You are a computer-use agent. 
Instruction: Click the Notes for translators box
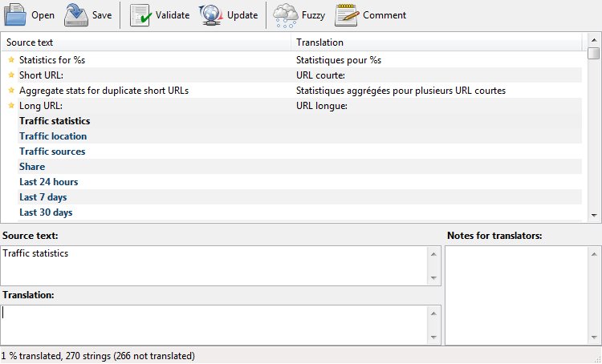click(516, 294)
